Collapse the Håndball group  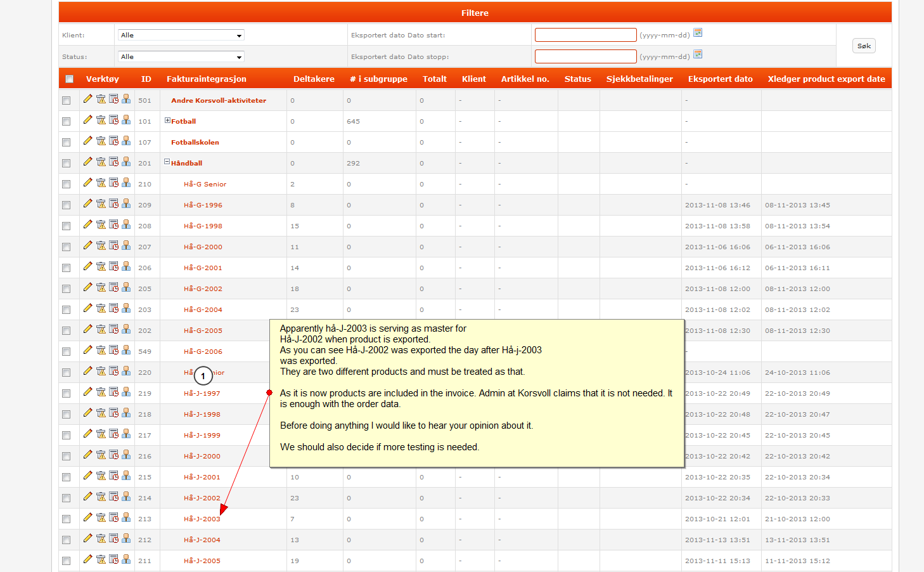[167, 162]
